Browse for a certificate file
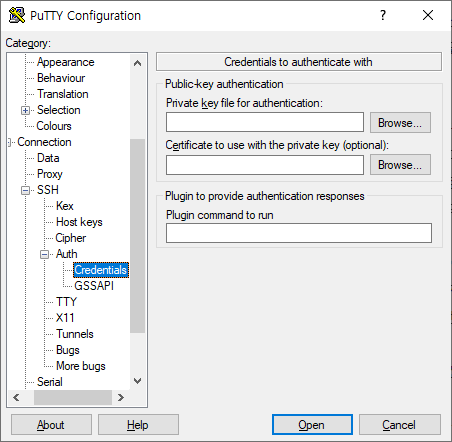 click(400, 165)
